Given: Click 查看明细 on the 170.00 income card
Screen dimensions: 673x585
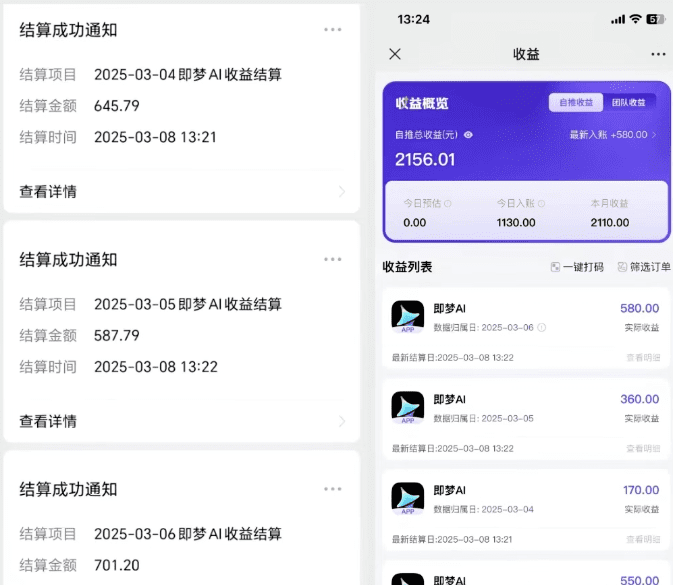Looking at the screenshot, I should [x=643, y=540].
